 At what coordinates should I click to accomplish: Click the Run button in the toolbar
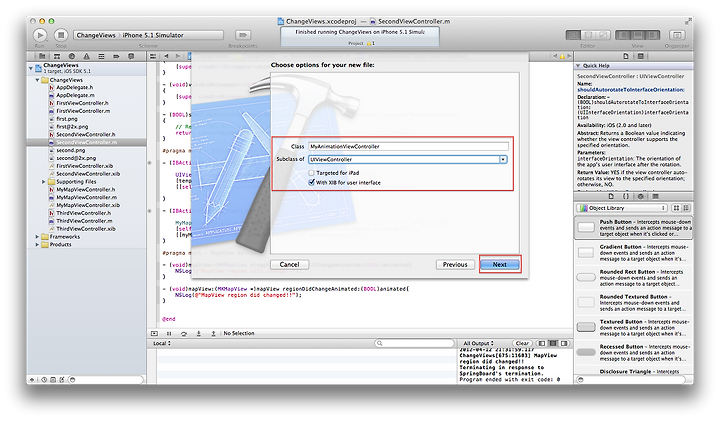pos(40,35)
